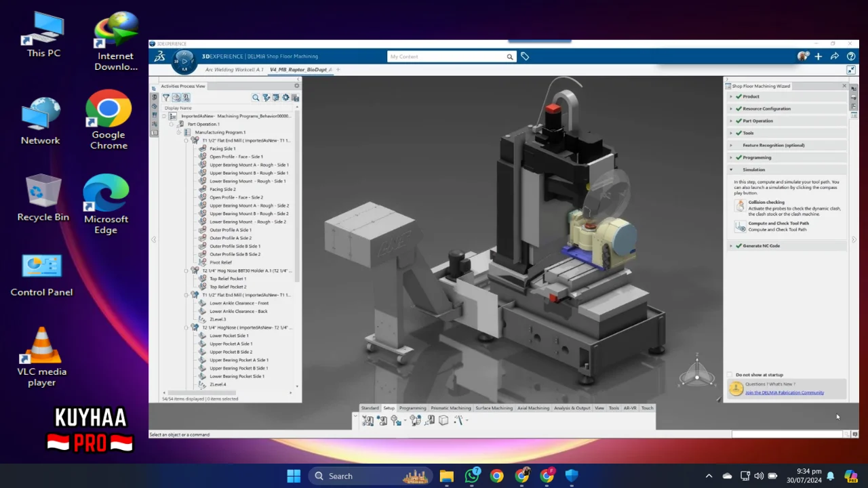This screenshot has width=868, height=488.
Task: Click the Compute and Check Tool Path icon
Action: [x=740, y=226]
